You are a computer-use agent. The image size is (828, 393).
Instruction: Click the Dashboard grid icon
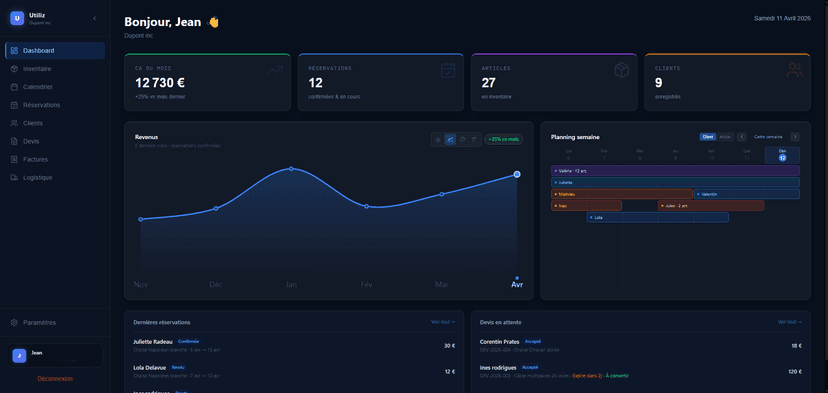[14, 51]
